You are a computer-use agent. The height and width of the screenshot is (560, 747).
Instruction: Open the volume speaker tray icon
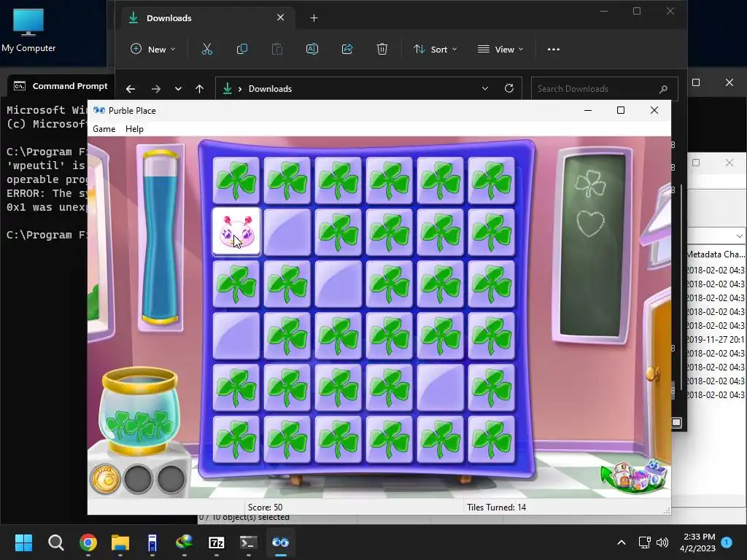tap(662, 542)
